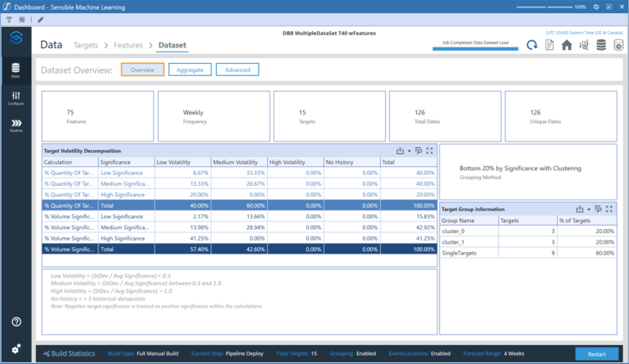Go to the Features breadcrumb tab
Viewport: 629px width, 364px height.
pos(128,45)
